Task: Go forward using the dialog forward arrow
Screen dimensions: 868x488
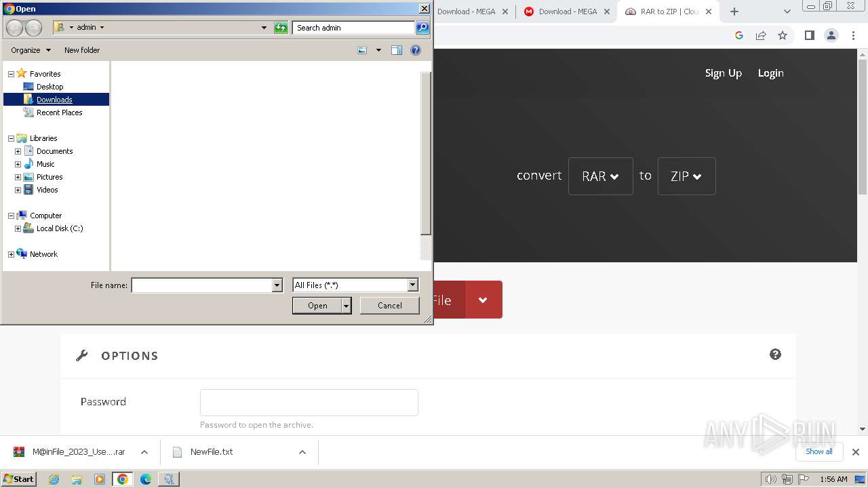Action: click(x=33, y=28)
